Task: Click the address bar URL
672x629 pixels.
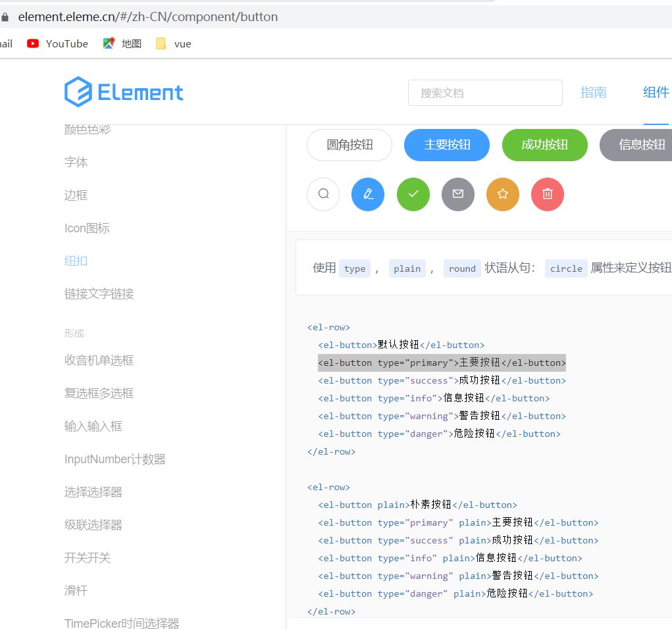Action: tap(148, 16)
